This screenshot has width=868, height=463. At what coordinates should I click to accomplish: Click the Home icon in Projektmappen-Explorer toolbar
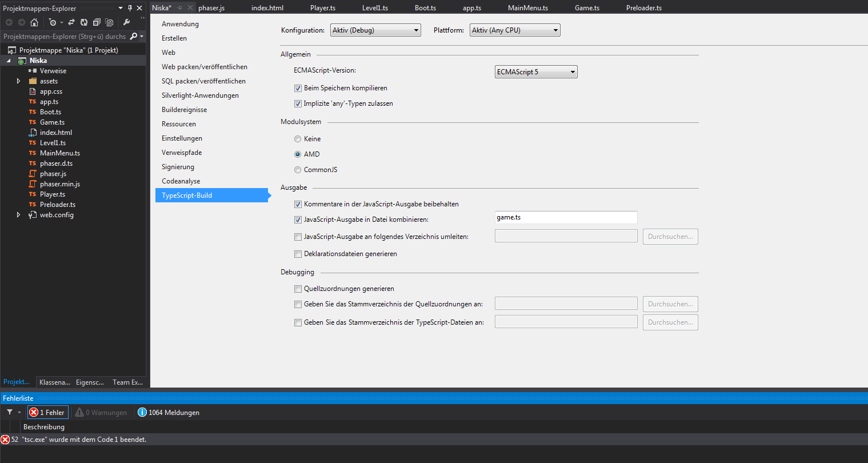pos(34,22)
